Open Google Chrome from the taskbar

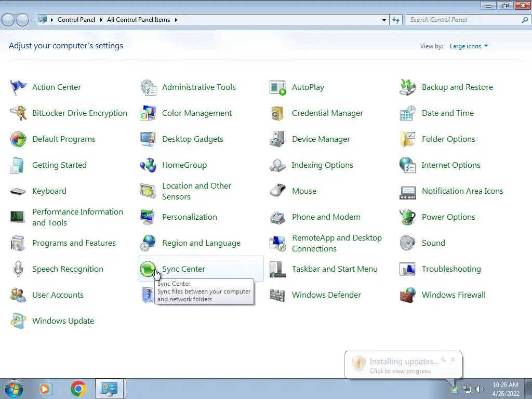pos(78,389)
